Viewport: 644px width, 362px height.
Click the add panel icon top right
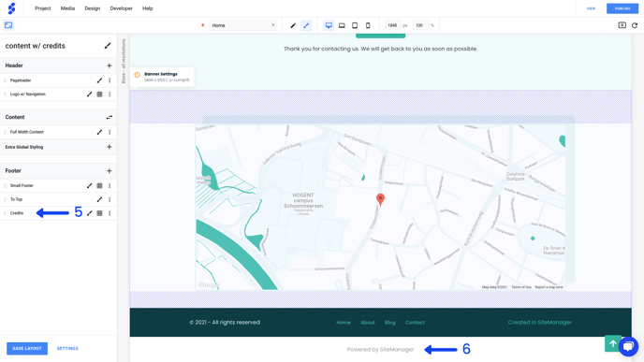pyautogui.click(x=622, y=25)
